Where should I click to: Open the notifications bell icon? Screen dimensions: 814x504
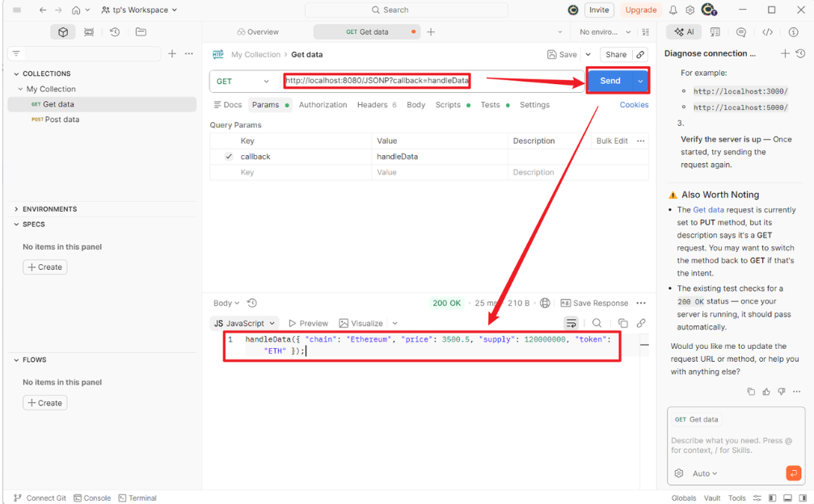pos(673,10)
